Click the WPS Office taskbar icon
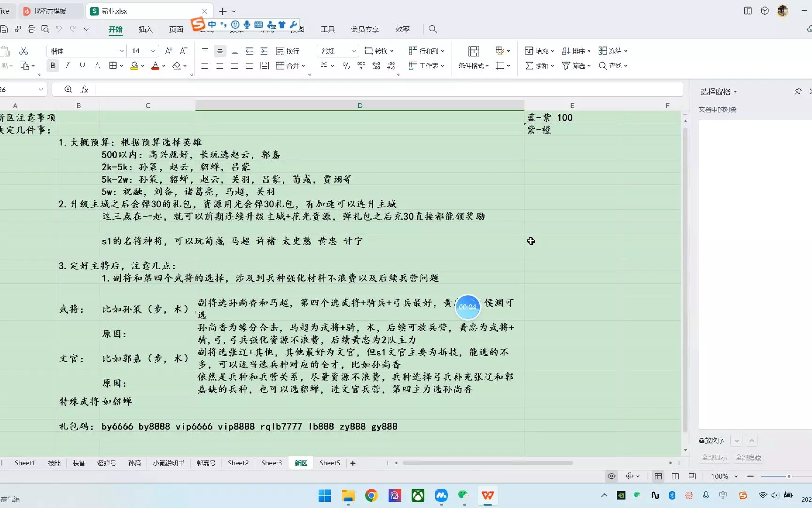The image size is (812, 508). coord(488,496)
